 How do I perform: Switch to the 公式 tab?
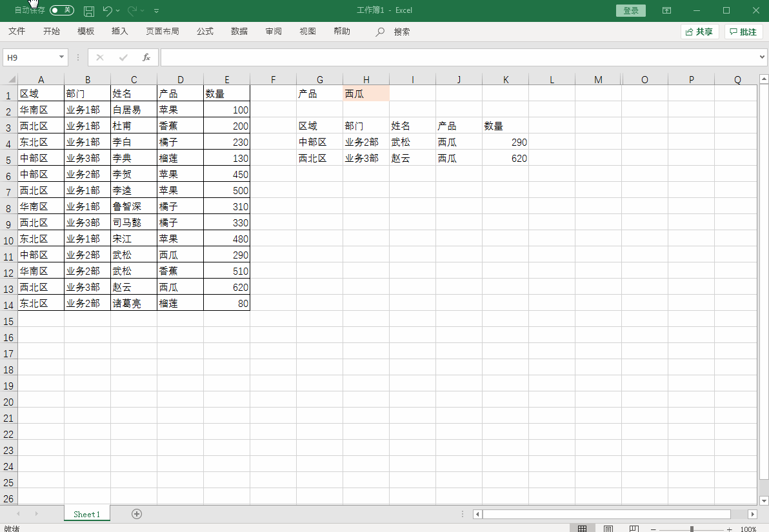[x=205, y=32]
